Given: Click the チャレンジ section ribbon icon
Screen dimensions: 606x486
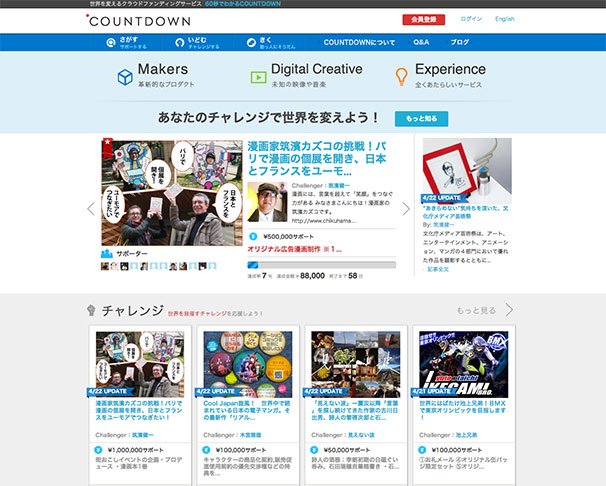Looking at the screenshot, I should (91, 310).
